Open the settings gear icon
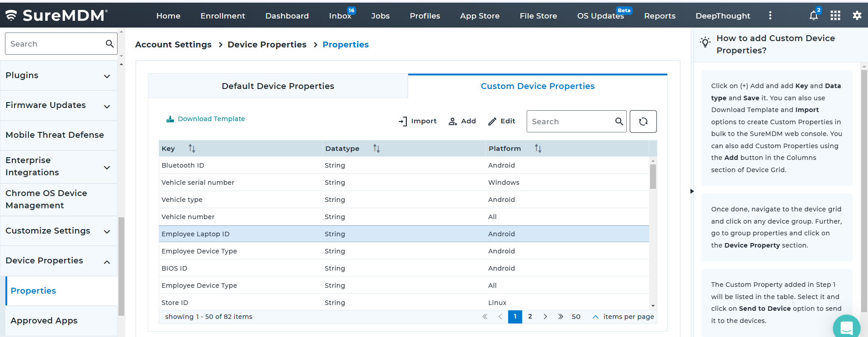868x337 pixels. [857, 16]
